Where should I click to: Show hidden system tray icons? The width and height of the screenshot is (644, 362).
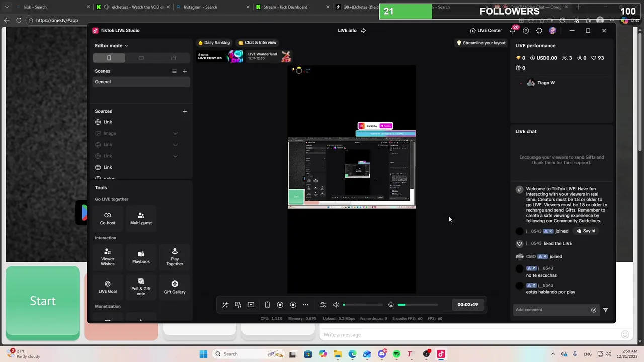tap(553, 354)
